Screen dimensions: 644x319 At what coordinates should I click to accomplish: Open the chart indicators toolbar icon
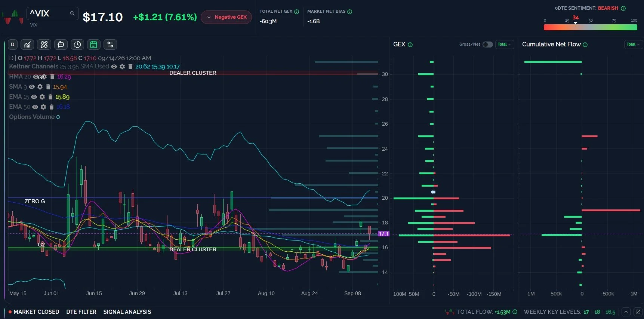(x=27, y=45)
